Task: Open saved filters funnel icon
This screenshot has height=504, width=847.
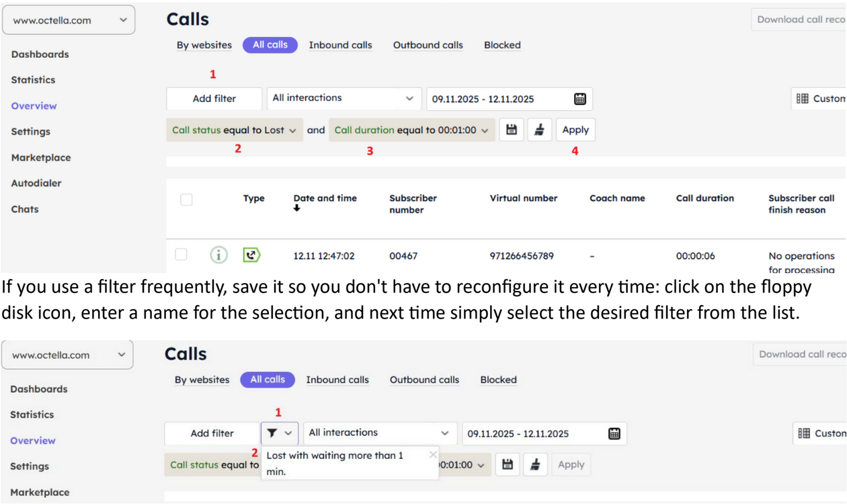Action: click(279, 433)
